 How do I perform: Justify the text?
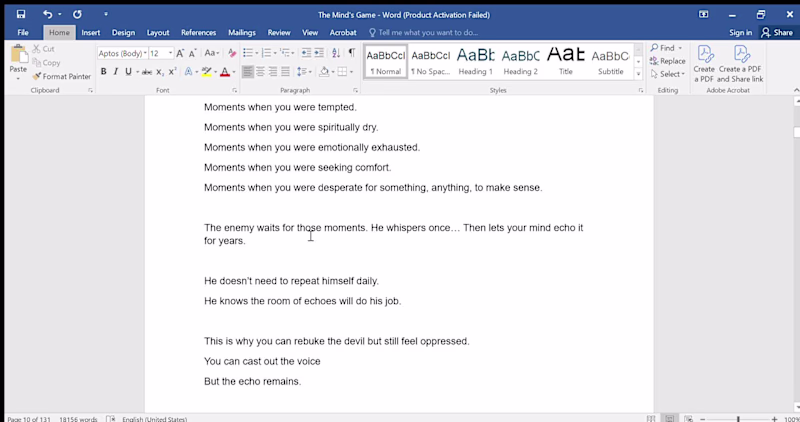pos(285,71)
